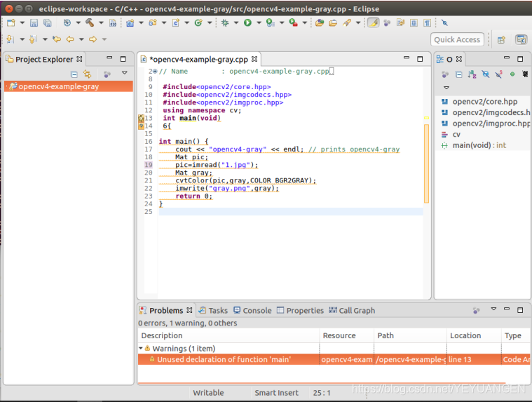
Task: Click the Save icon in the toolbar
Action: point(34,23)
